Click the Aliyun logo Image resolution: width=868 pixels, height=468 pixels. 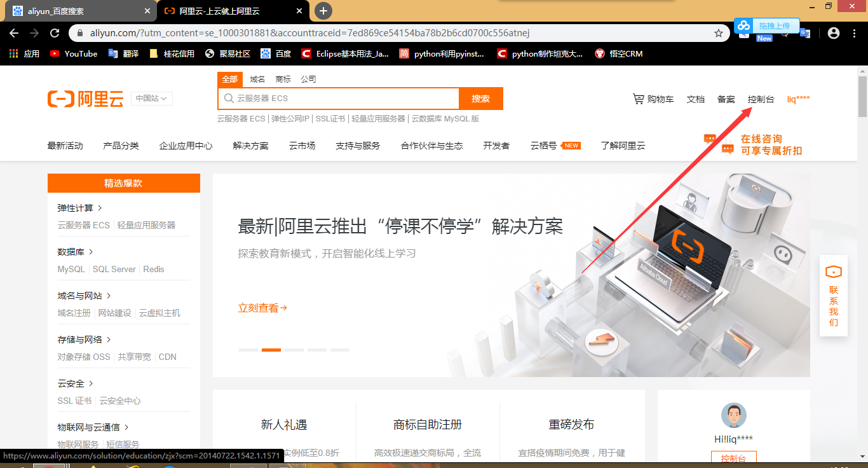pos(85,99)
